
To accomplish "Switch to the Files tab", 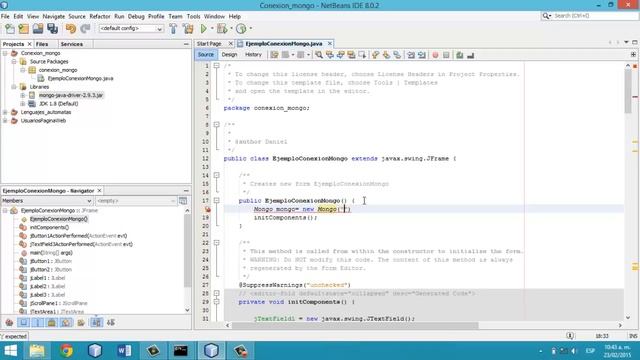I will 42,44.
